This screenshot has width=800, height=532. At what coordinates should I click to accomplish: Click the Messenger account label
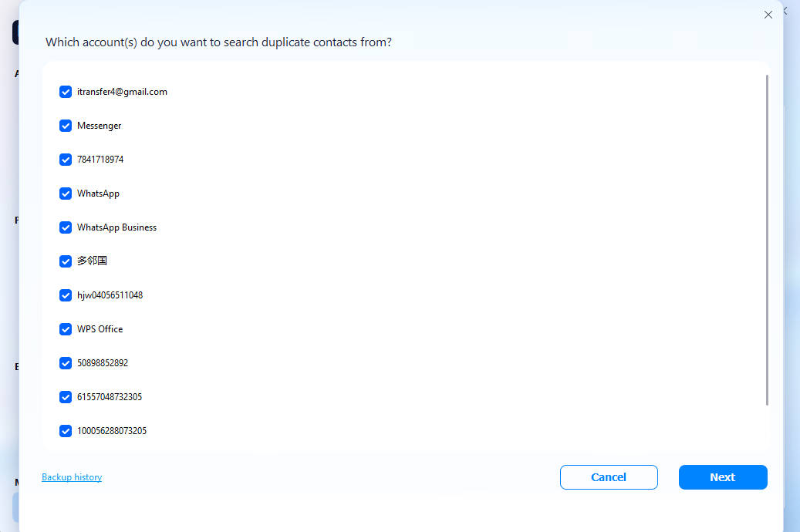[99, 126]
